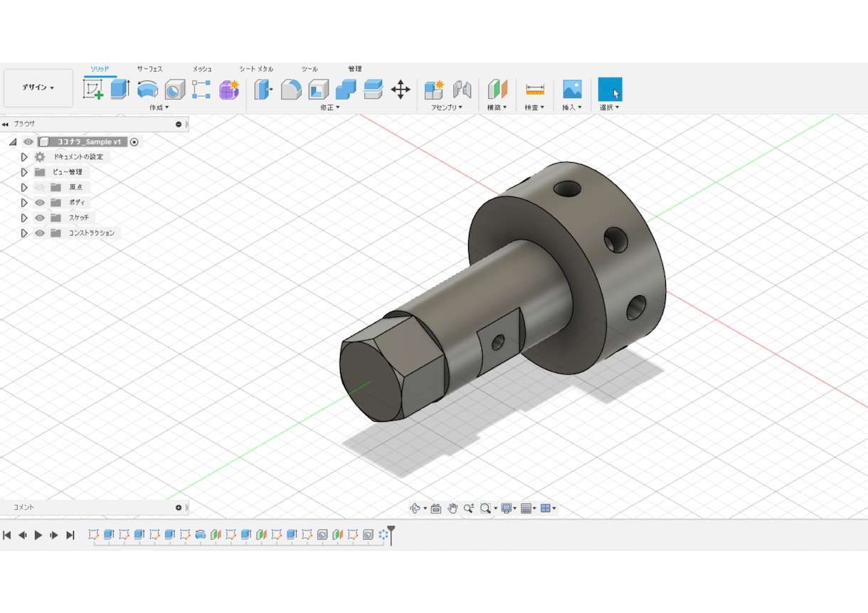This screenshot has height=613, width=868.
Task: Open the デザイン workspace dropdown
Action: pos(38,87)
